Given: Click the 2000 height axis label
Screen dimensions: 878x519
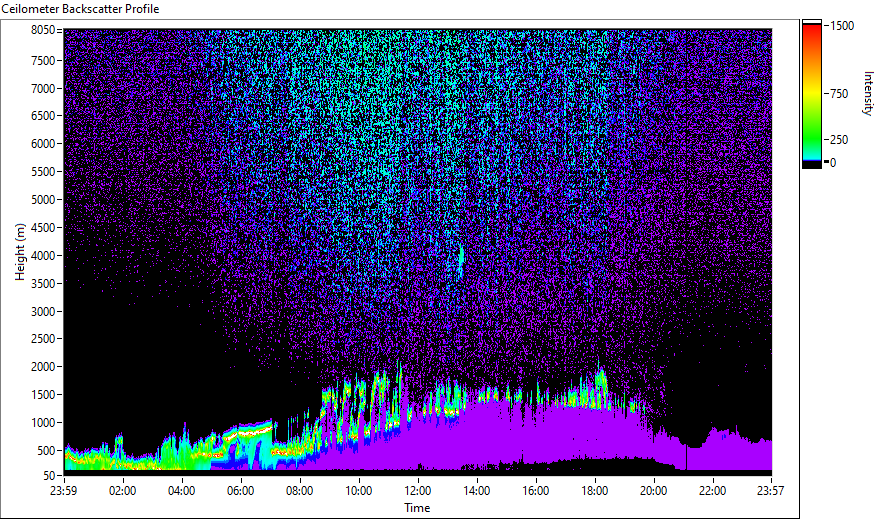Looking at the screenshot, I should tap(43, 367).
